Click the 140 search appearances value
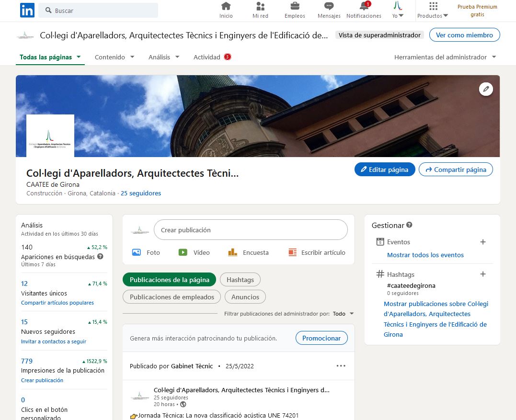Screen dimensions: 516x420 (x=27, y=247)
